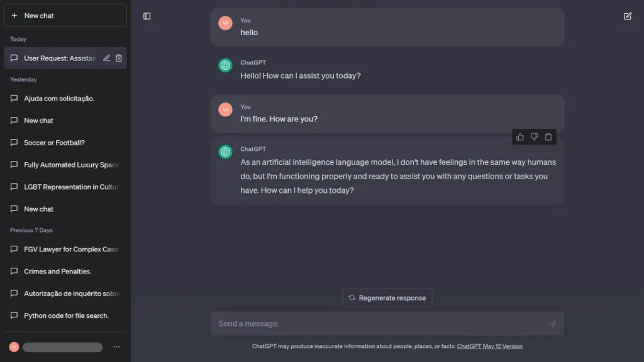This screenshot has width=644, height=362.
Task: Open the Soccer or Football? conversation
Action: [54, 143]
